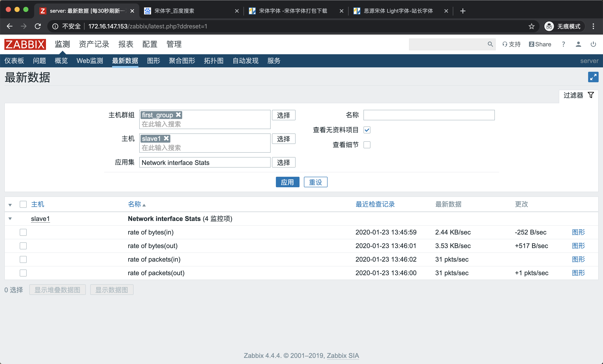Collapse all groups via header triangle
Screen dimensions: 603x364
[10, 205]
